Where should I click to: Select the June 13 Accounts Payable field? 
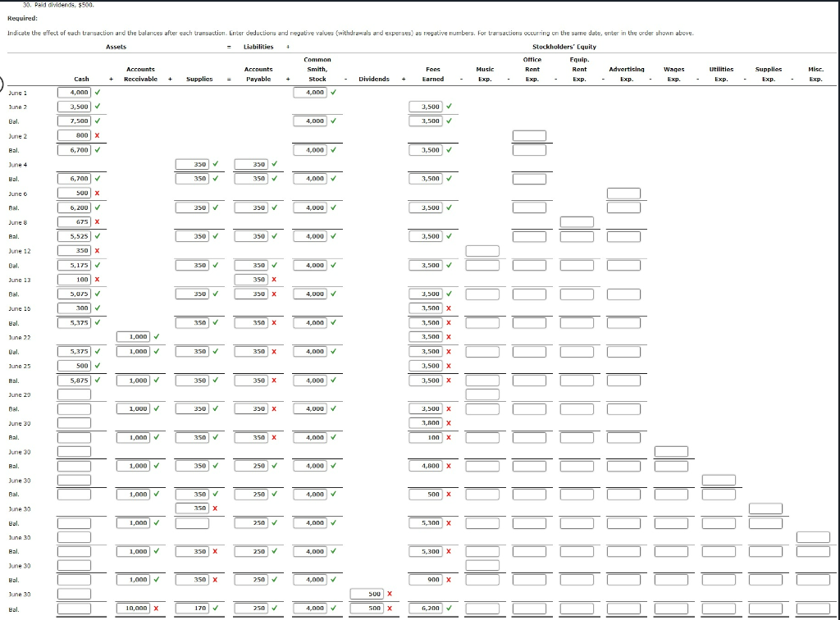[251, 280]
